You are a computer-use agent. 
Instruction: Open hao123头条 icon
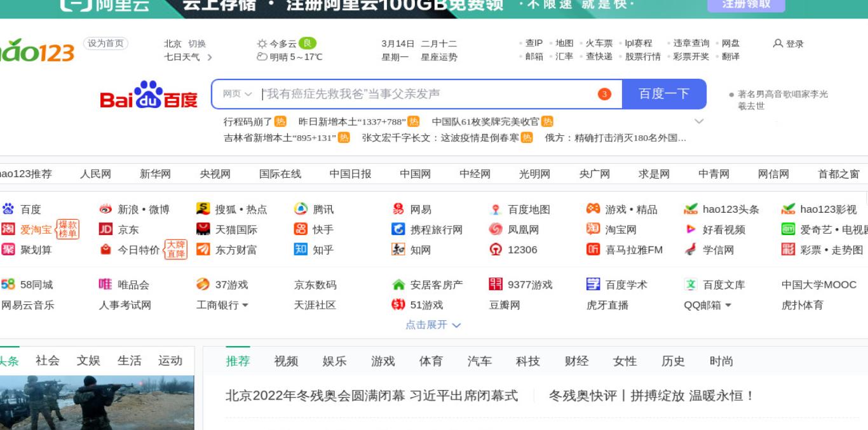point(691,210)
